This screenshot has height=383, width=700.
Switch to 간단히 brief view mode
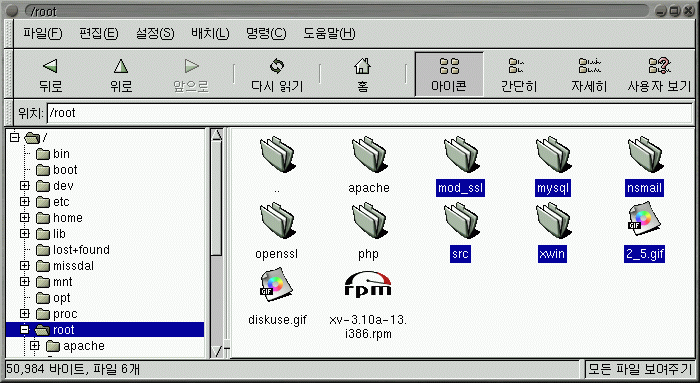coord(518,75)
